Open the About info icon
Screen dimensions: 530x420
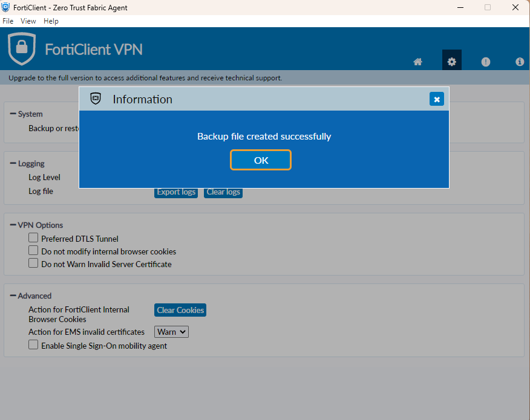pos(520,62)
